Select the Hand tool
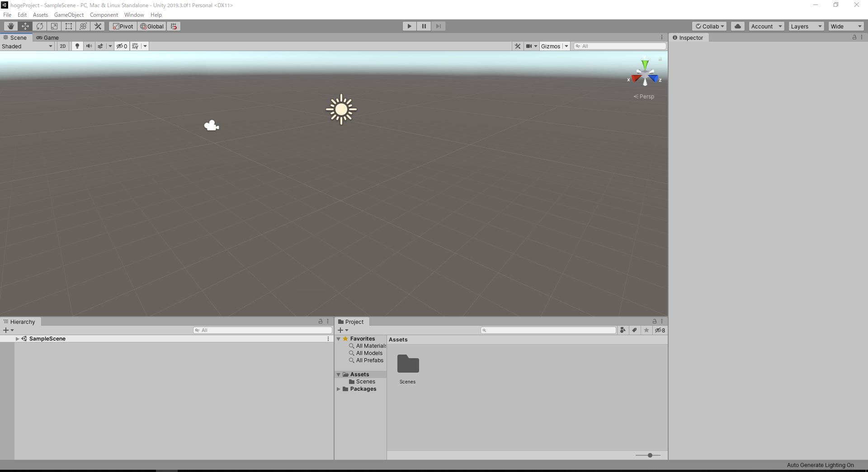 coord(11,26)
